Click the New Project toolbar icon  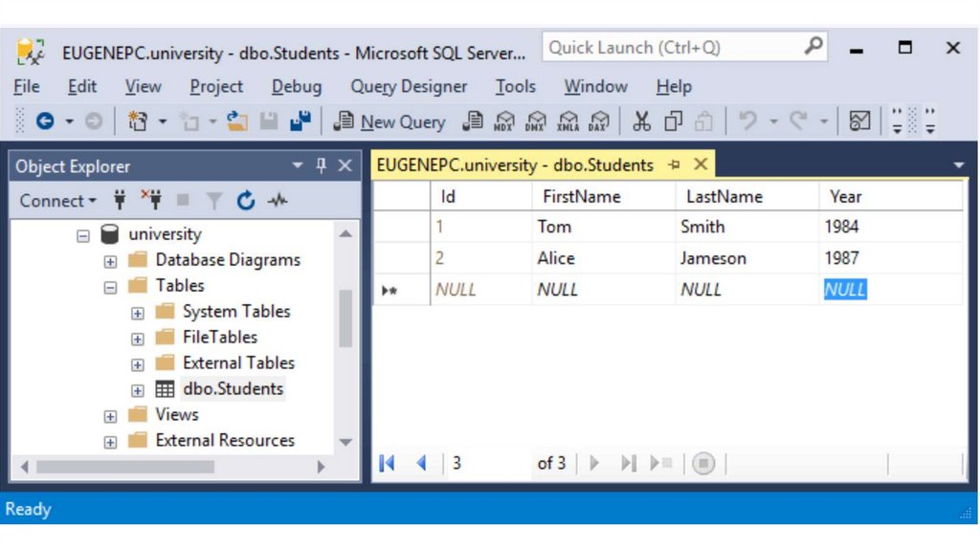(x=138, y=121)
